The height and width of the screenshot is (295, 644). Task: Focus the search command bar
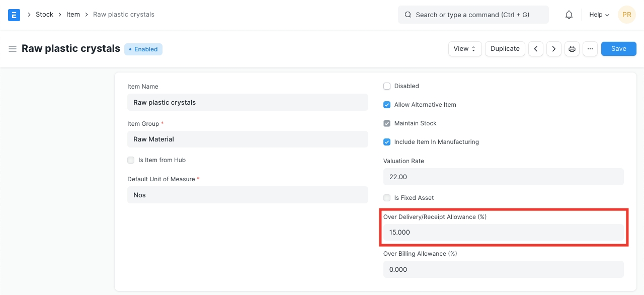pos(473,15)
